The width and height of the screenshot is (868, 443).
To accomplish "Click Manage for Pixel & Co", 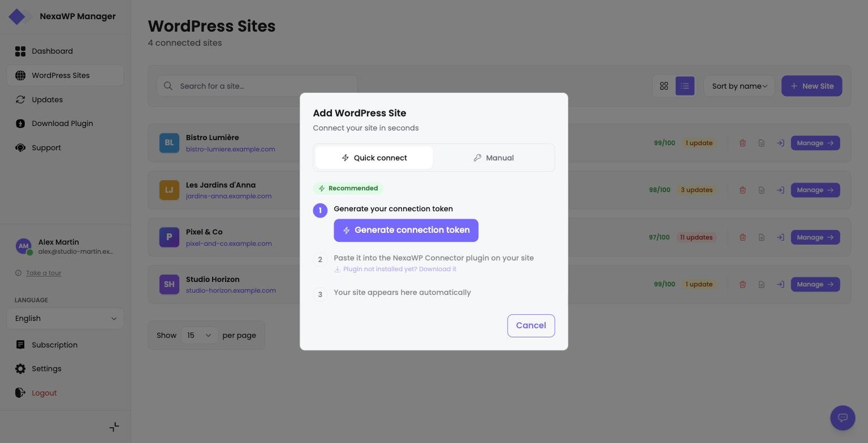I will point(815,237).
